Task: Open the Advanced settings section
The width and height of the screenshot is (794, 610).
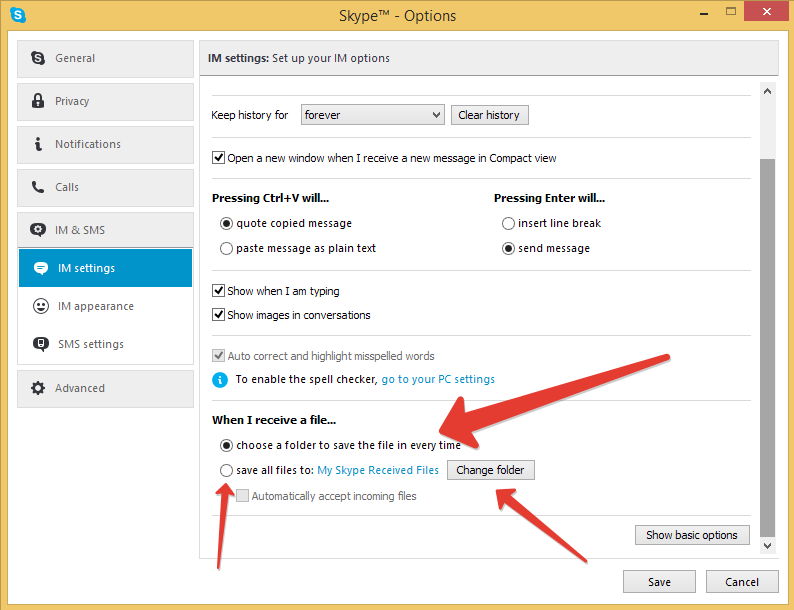Action: tap(105, 389)
